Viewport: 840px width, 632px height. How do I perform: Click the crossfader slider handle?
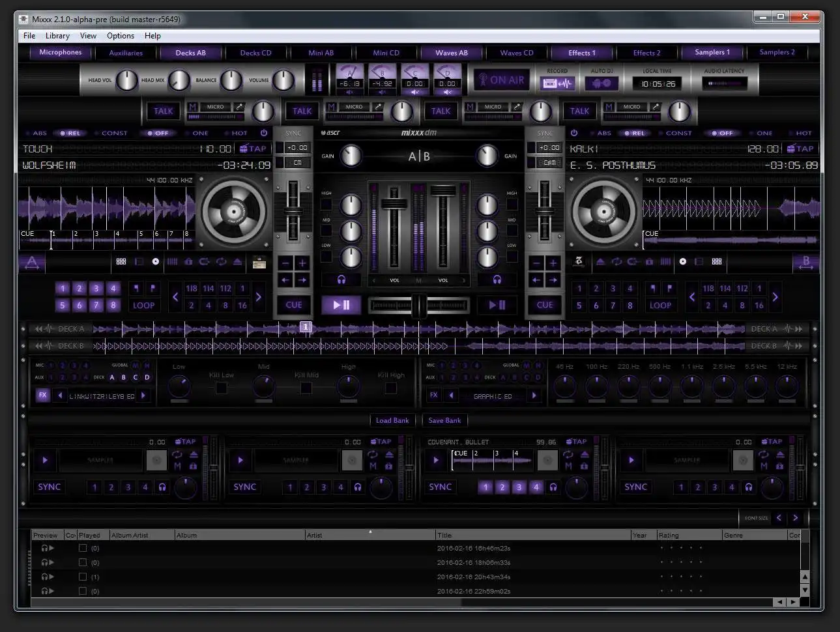pos(418,304)
